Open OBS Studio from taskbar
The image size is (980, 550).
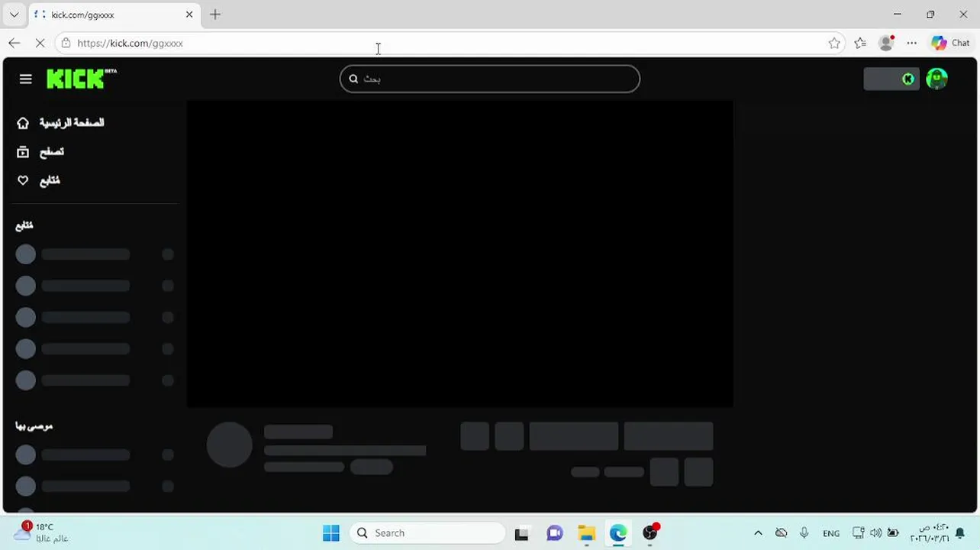pos(650,533)
